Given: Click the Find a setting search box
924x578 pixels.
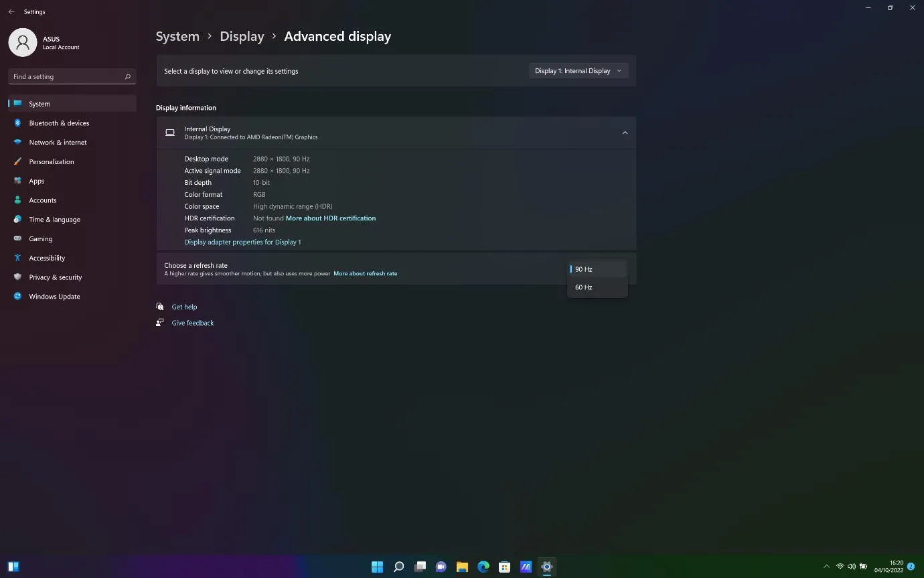Looking at the screenshot, I should click(x=67, y=77).
